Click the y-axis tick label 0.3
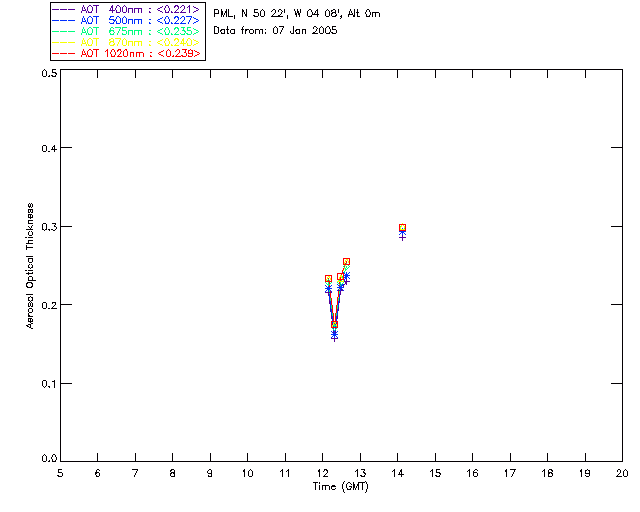The image size is (640, 512). (49, 227)
